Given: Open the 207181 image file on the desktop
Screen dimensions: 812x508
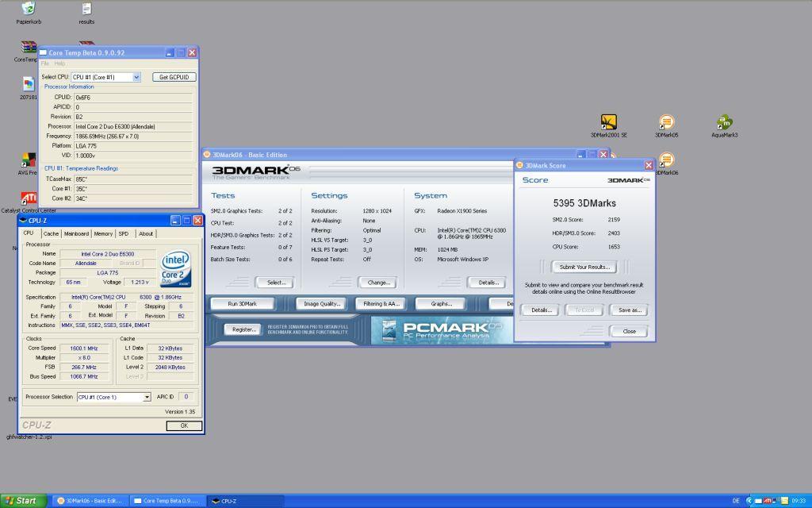Looking at the screenshot, I should 29,84.
